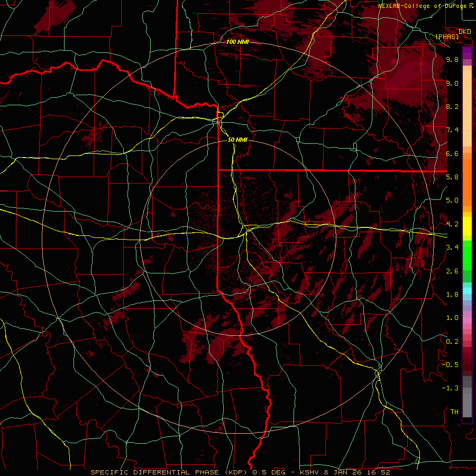Viewport: 476px width, 476px height.
Task: Select the 16:52 timestamp
Action: click(x=378, y=472)
